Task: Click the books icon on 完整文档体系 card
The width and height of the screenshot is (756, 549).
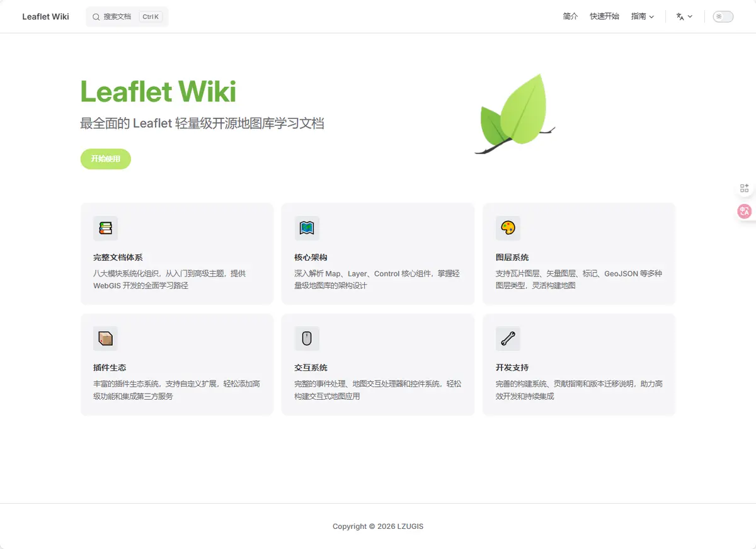Action: 105,228
